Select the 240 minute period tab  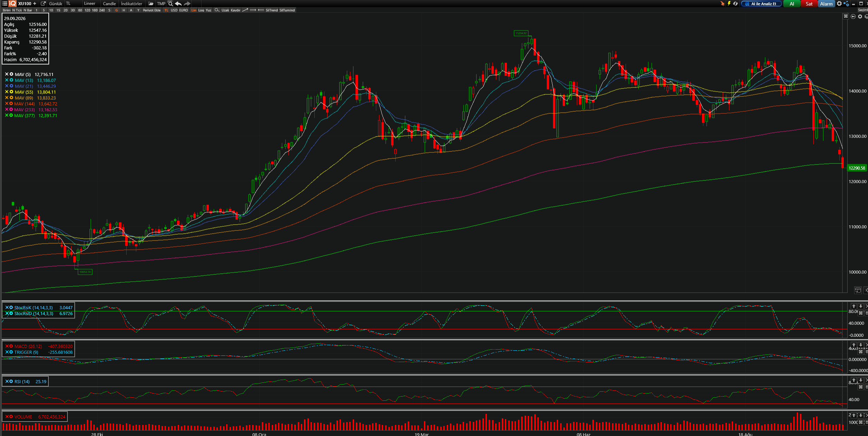(x=102, y=10)
